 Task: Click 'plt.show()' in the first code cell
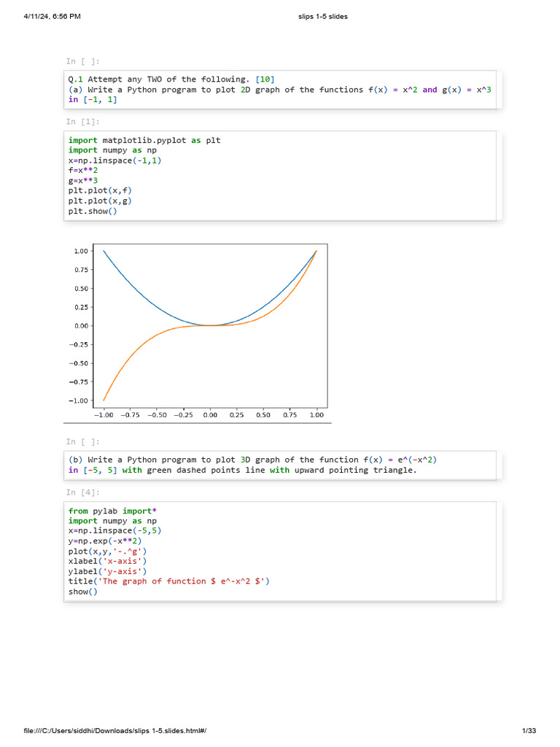pyautogui.click(x=93, y=211)
